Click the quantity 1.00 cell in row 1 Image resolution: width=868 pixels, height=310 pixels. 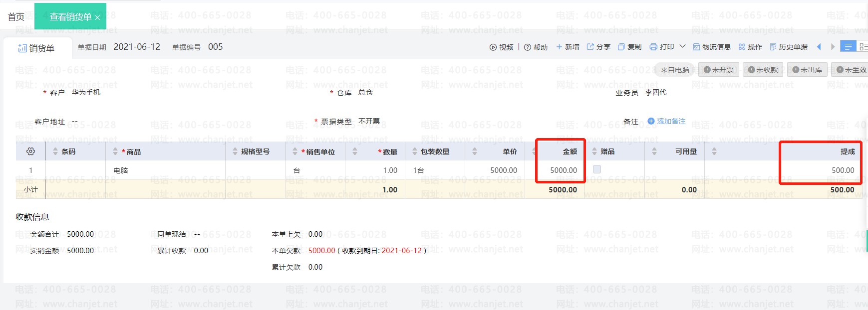[375, 170]
